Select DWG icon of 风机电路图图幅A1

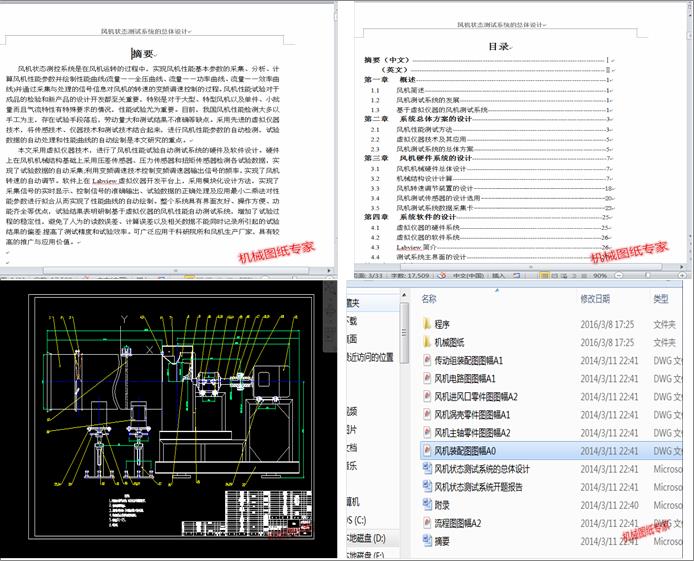pyautogui.click(x=427, y=378)
